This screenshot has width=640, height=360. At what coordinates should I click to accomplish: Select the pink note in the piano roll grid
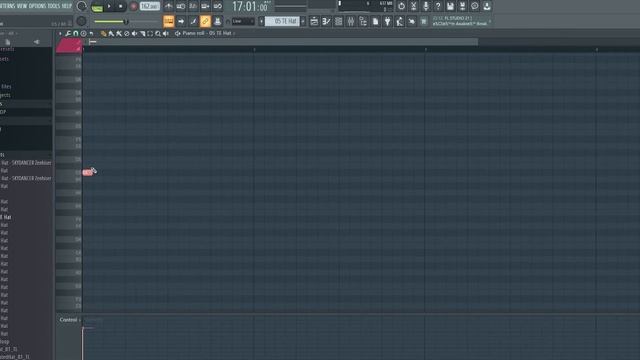(87, 173)
